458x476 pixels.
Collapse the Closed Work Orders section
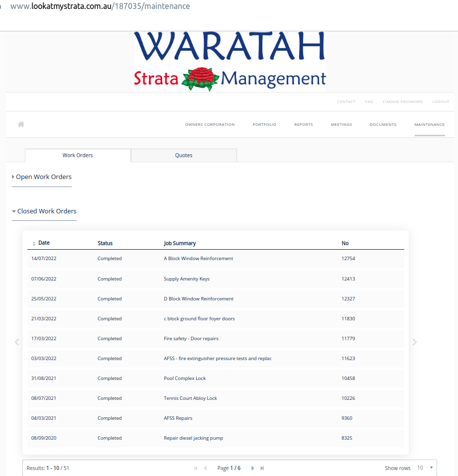click(46, 211)
